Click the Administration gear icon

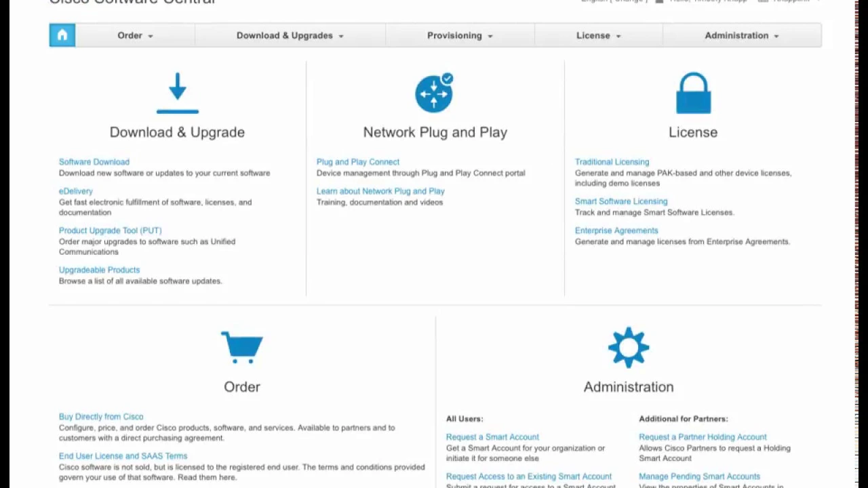629,347
